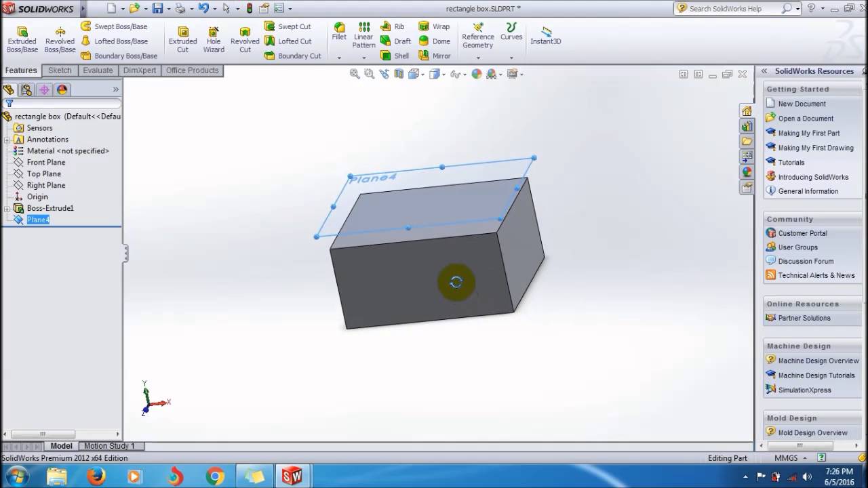The width and height of the screenshot is (868, 488).
Task: Click the New Document link
Action: click(802, 104)
